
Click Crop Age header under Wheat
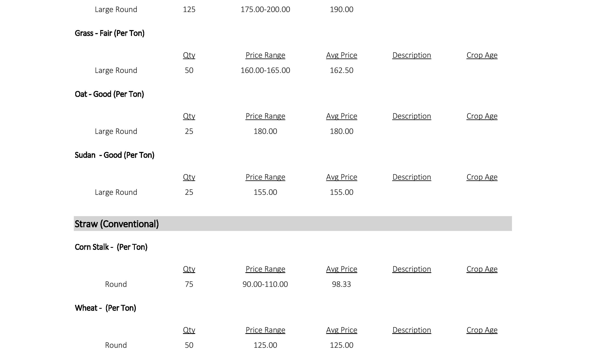coord(482,330)
